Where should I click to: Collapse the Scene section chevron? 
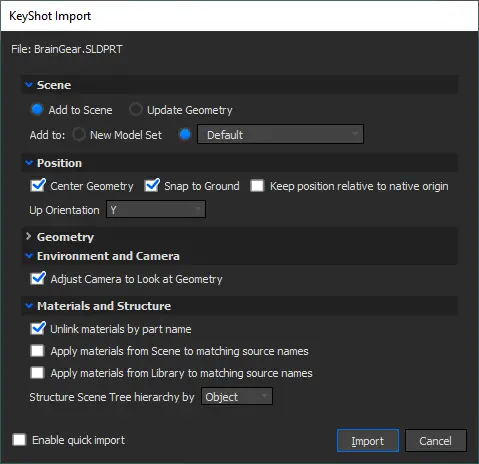pos(29,85)
